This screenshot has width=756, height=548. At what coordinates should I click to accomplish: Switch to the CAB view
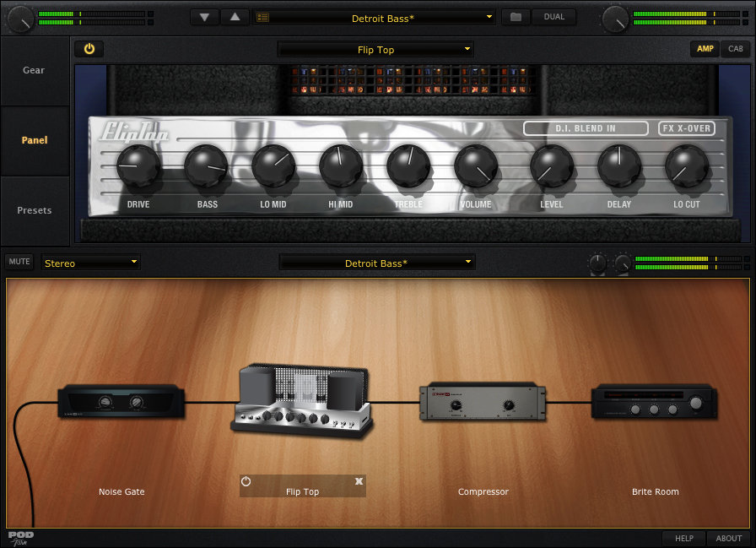coord(735,49)
